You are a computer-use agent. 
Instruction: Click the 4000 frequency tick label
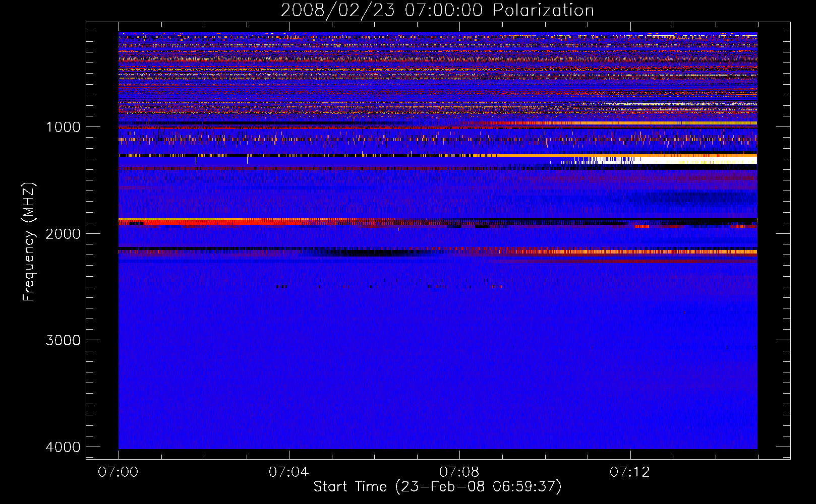pyautogui.click(x=63, y=447)
